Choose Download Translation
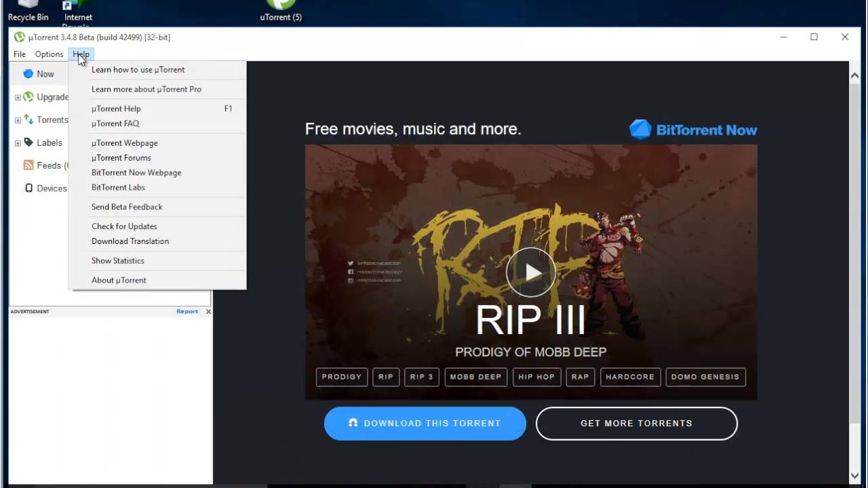The height and width of the screenshot is (488, 868). pyautogui.click(x=157, y=241)
